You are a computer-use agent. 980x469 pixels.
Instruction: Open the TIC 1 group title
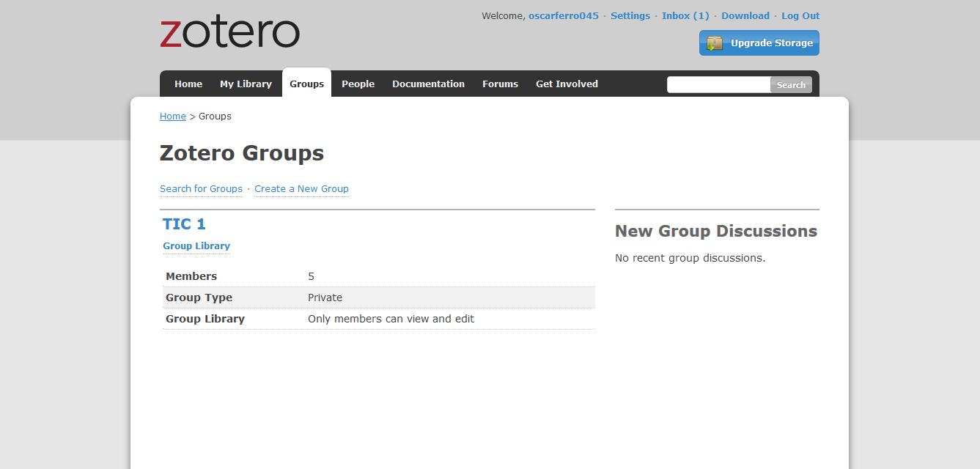coord(184,224)
